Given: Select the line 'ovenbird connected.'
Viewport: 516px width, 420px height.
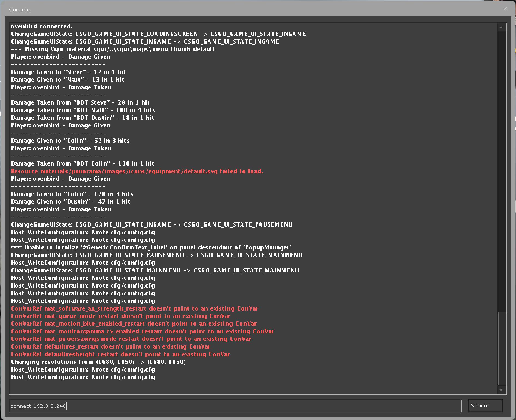Looking at the screenshot, I should coord(41,26).
